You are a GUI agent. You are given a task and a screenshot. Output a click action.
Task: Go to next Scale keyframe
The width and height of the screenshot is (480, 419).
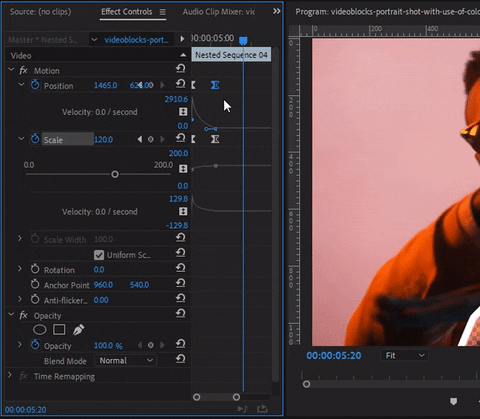[x=162, y=139]
